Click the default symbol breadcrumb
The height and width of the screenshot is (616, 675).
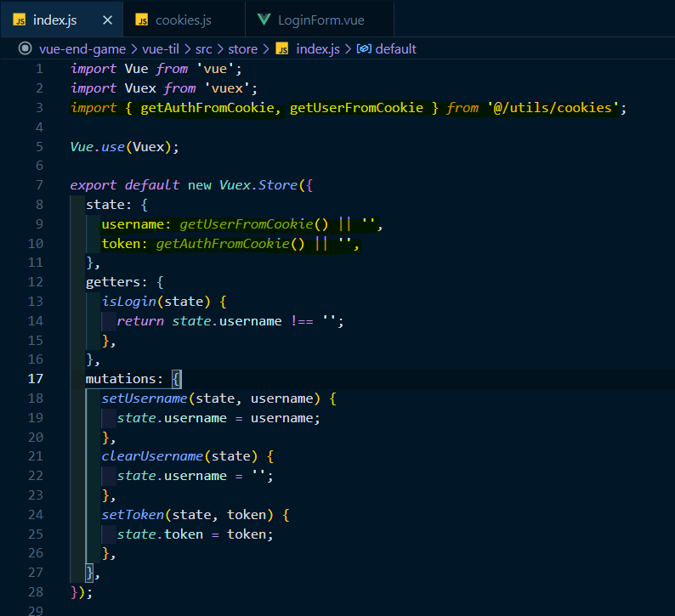(395, 49)
